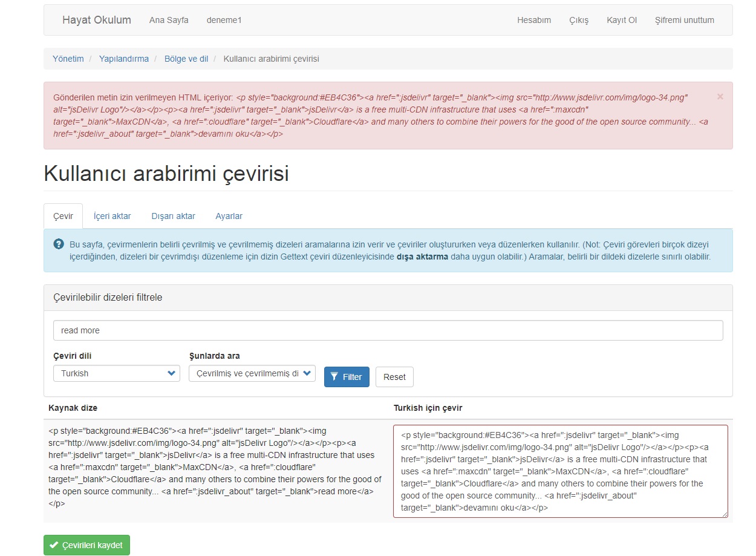
Task: Click the search field containing 'read more'
Action: [388, 330]
